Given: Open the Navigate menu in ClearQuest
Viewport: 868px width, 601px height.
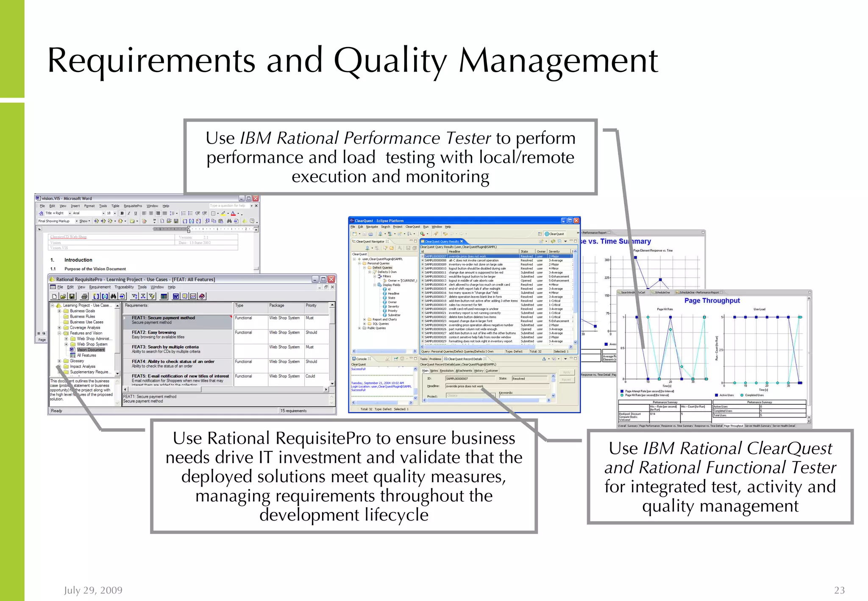Looking at the screenshot, I should tap(372, 227).
